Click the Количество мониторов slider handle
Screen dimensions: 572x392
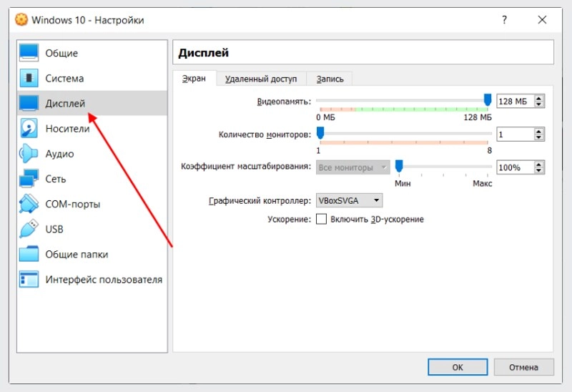coord(320,133)
